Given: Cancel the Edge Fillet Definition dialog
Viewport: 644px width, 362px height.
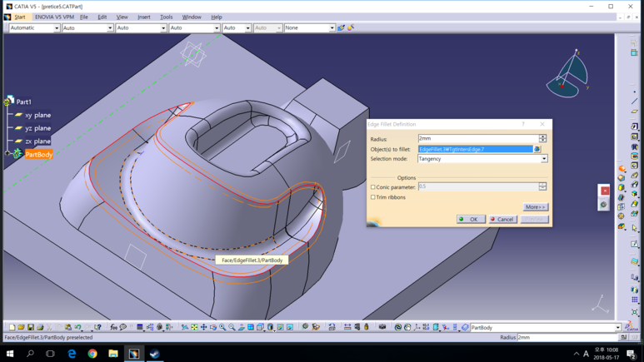Looking at the screenshot, I should [502, 219].
